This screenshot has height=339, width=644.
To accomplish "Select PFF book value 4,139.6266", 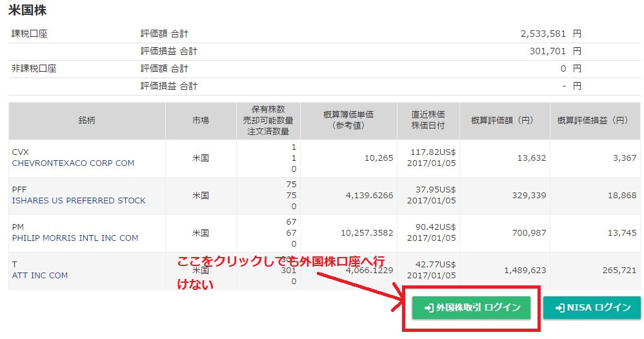I will [369, 195].
